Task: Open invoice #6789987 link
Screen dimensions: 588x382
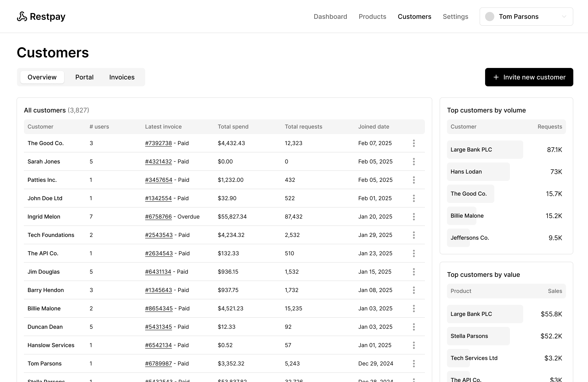Action: [158, 363]
